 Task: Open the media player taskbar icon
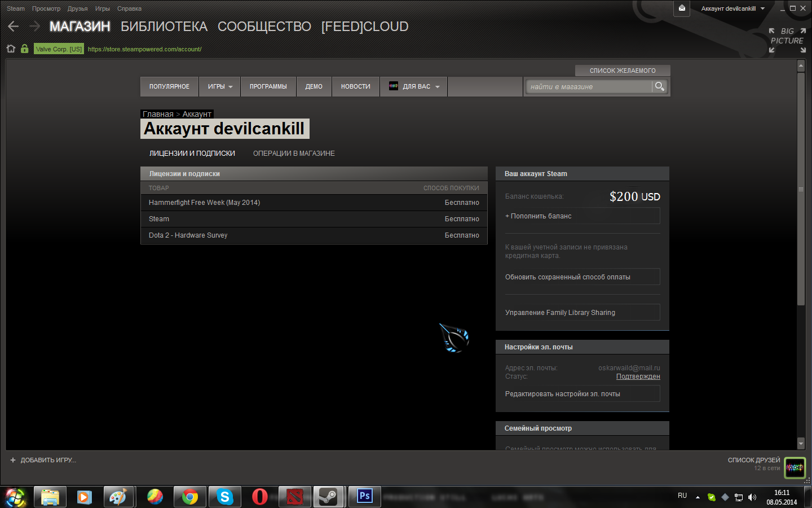[x=85, y=497]
